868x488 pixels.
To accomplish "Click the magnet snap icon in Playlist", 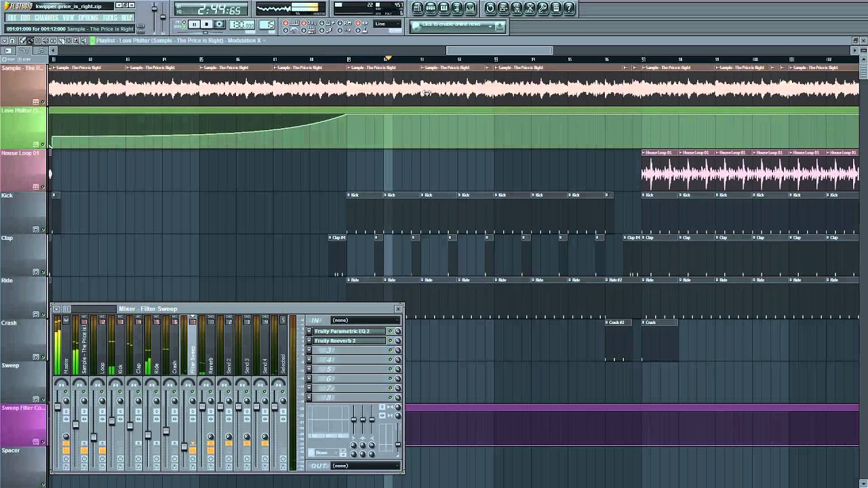I will tap(12, 41).
